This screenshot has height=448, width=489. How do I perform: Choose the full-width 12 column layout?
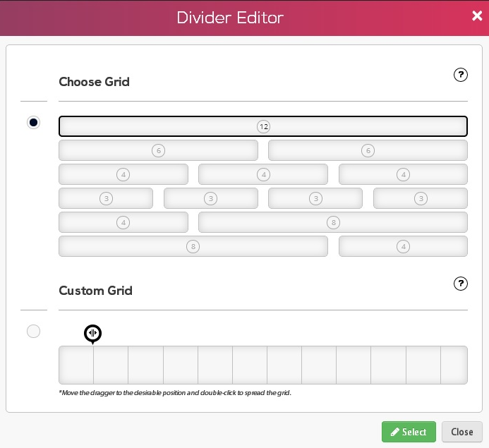click(263, 126)
